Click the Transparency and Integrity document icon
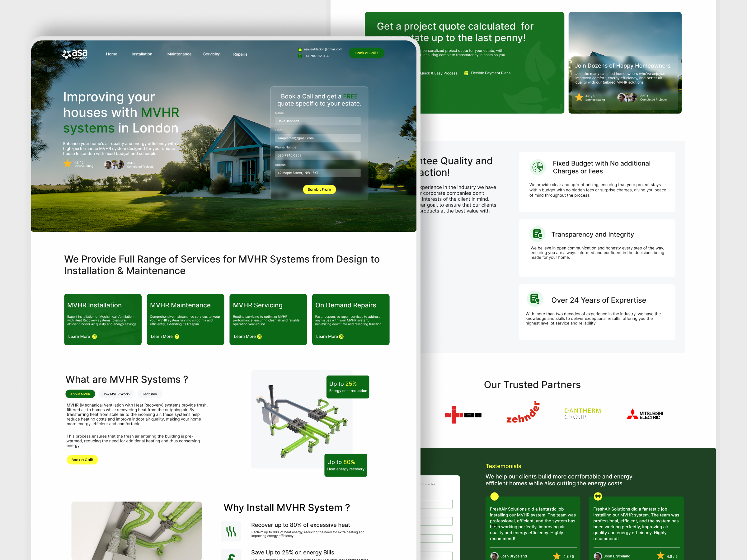This screenshot has height=560, width=747. [x=537, y=234]
